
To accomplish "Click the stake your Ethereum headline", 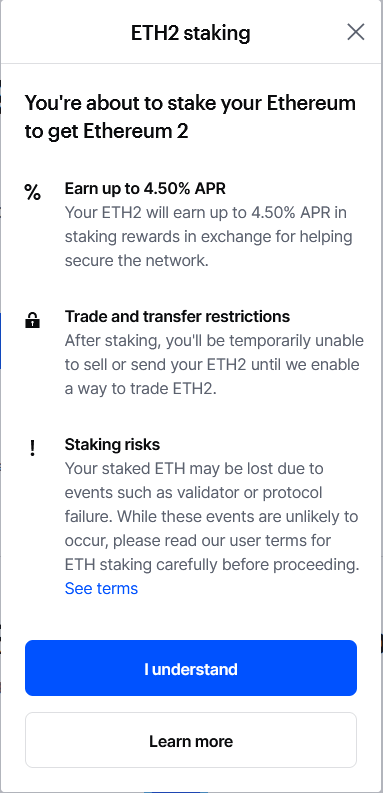I will (190, 117).
